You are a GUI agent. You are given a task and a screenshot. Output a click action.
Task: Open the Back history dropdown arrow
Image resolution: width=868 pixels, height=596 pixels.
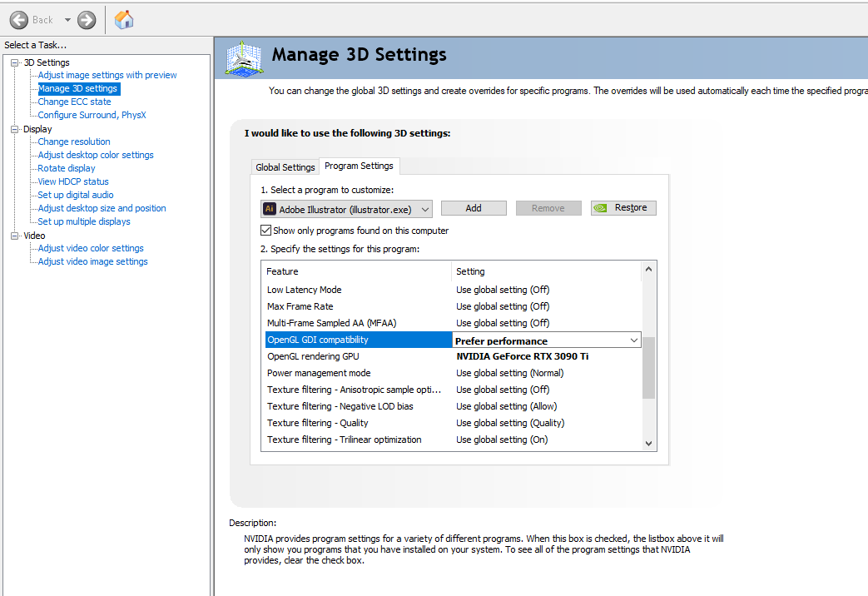click(67, 20)
